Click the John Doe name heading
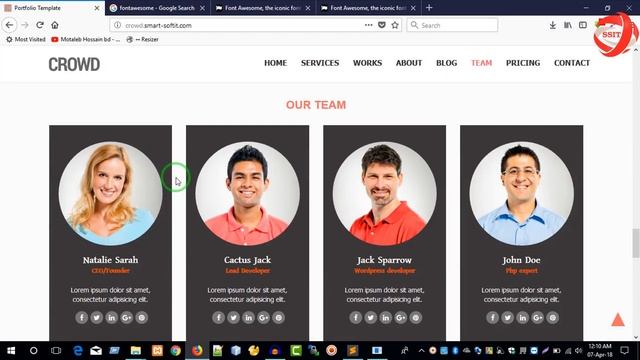This screenshot has height=360, width=640. click(521, 260)
